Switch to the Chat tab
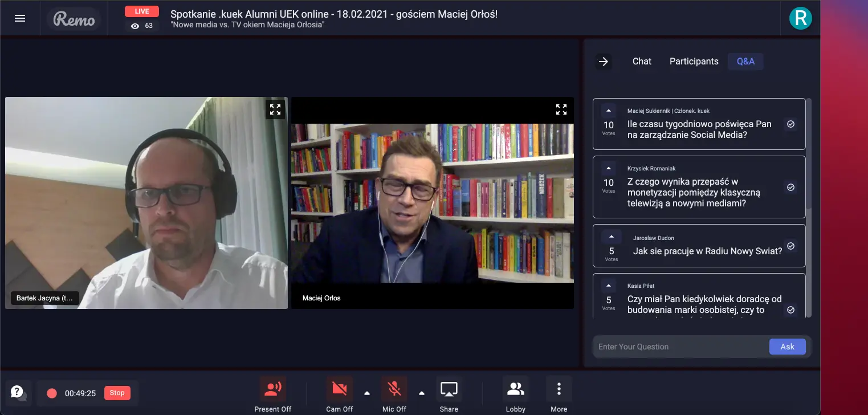The height and width of the screenshot is (415, 868). (642, 62)
